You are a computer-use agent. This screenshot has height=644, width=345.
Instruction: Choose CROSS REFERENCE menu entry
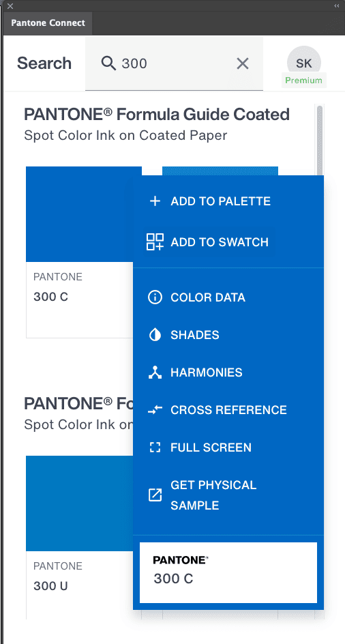(229, 410)
